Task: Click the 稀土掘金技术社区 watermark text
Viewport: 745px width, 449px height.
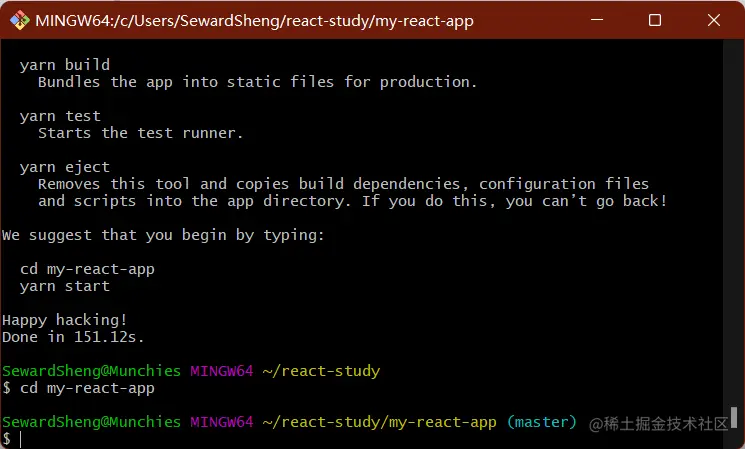Action: 659,424
